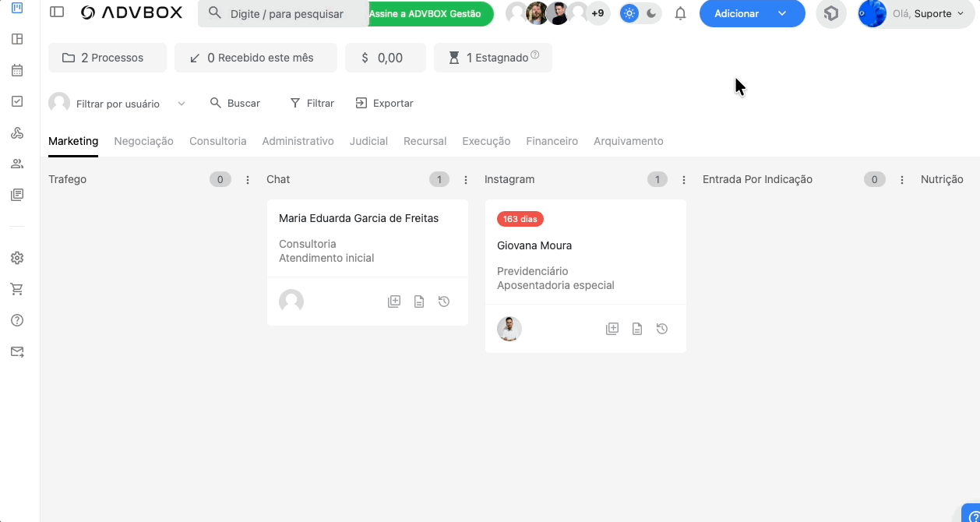Open the shopping cart icon in sidebar
The width and height of the screenshot is (980, 522).
(17, 289)
